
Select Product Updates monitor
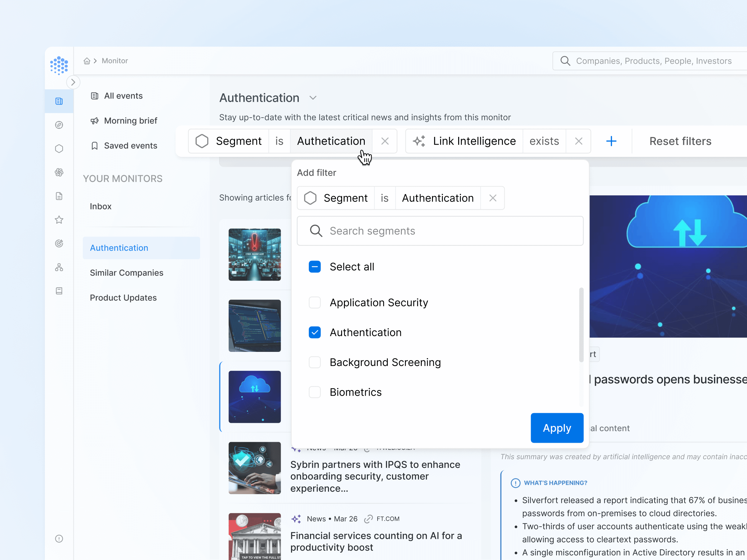pyautogui.click(x=123, y=298)
